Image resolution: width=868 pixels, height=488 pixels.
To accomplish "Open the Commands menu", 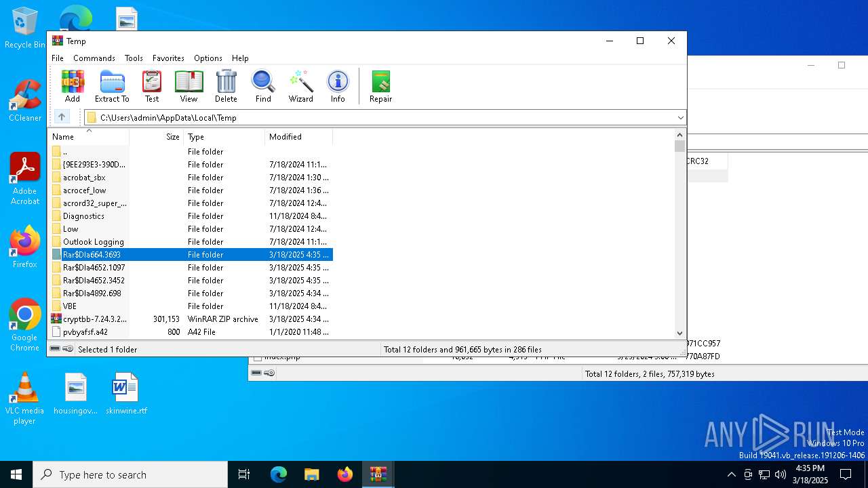I will (x=94, y=58).
